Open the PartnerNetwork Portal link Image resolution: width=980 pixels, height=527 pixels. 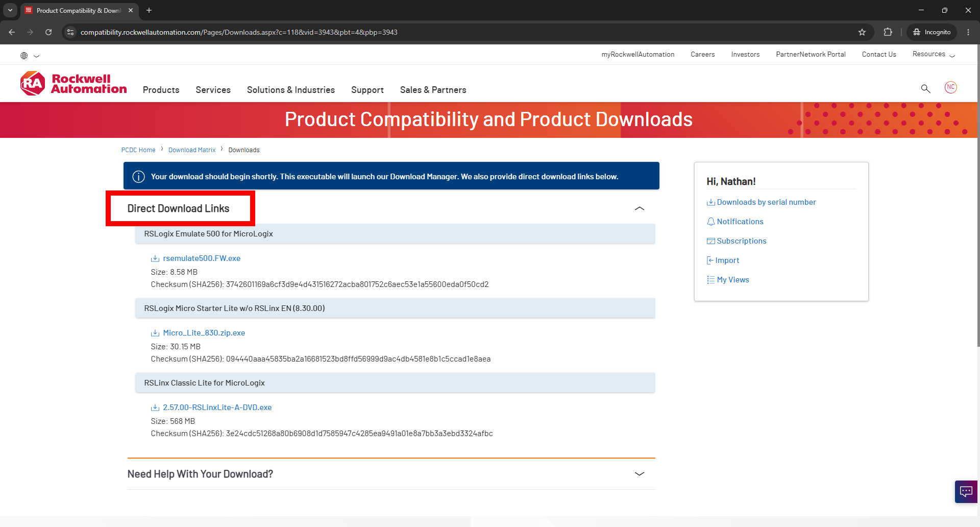pos(811,54)
